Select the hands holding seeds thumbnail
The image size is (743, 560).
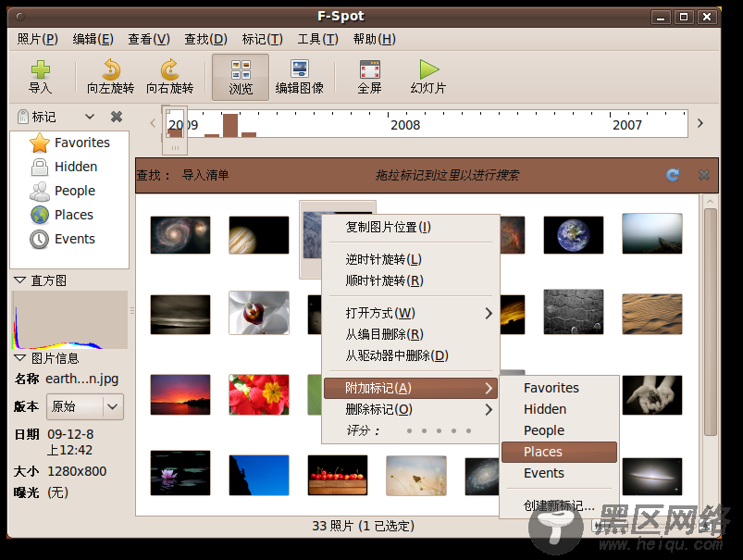coord(652,394)
